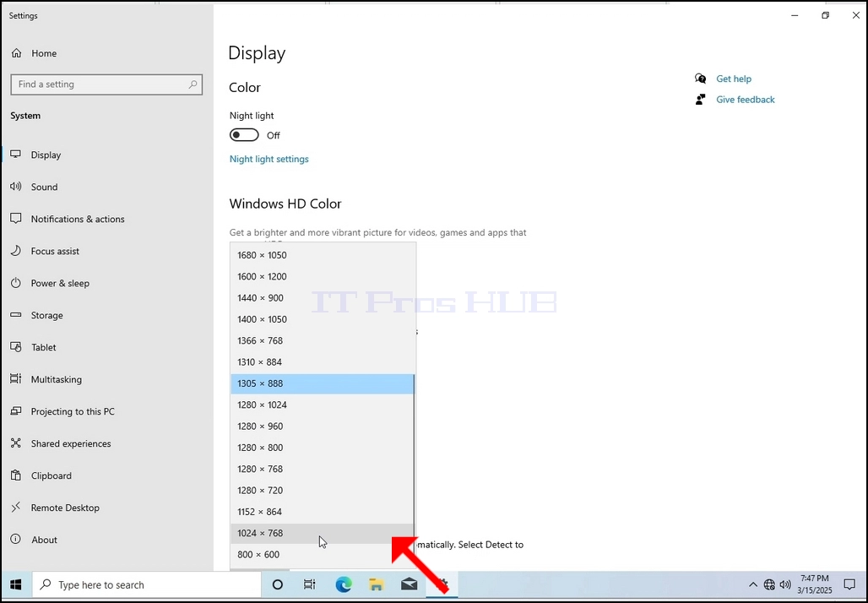Image resolution: width=868 pixels, height=603 pixels.
Task: Launch Microsoft Edge from taskbar
Action: click(343, 584)
